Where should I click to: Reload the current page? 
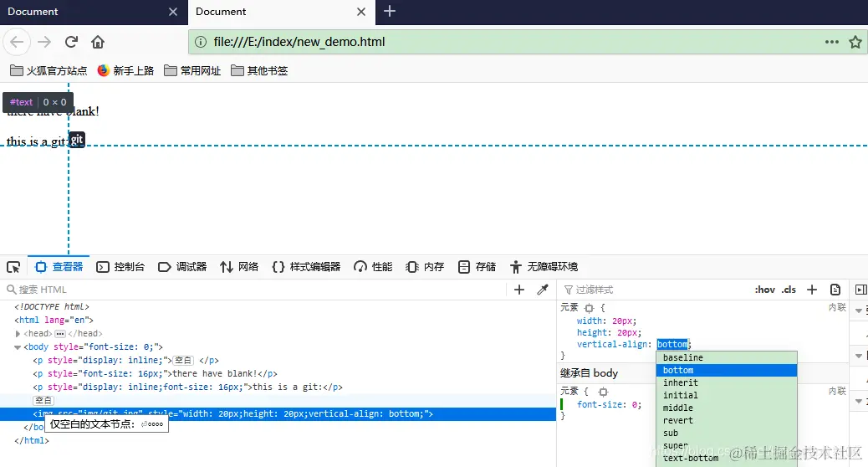tap(71, 42)
